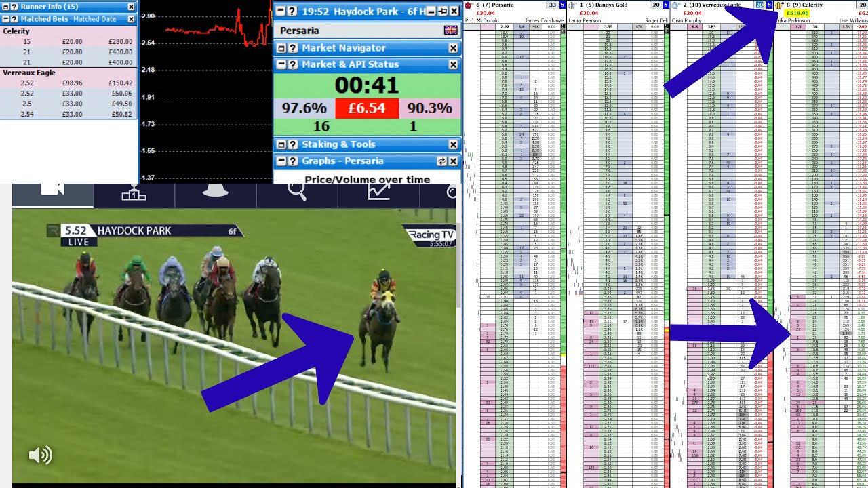
Task: Open help for Runner Info panel
Action: [14, 7]
